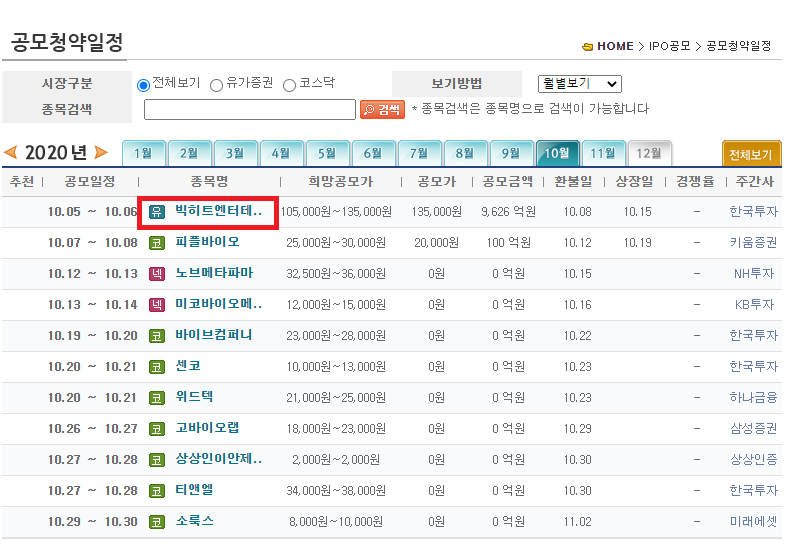
Task: Click 코 market badge beside 센코
Action: (157, 367)
